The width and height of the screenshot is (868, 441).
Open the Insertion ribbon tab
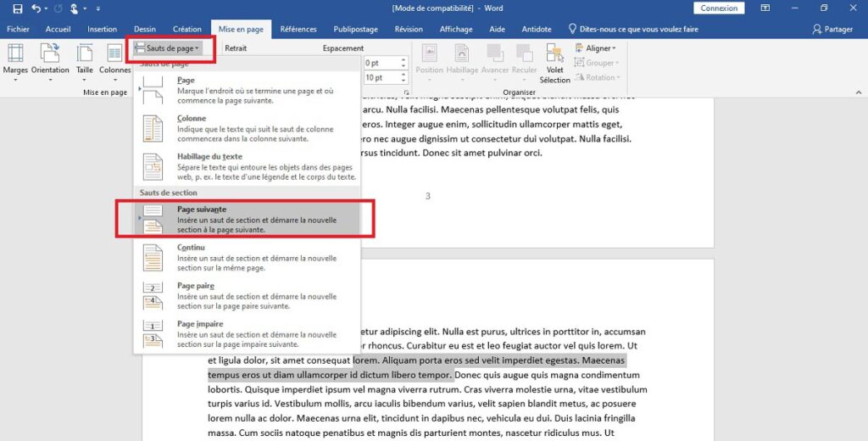[x=103, y=29]
